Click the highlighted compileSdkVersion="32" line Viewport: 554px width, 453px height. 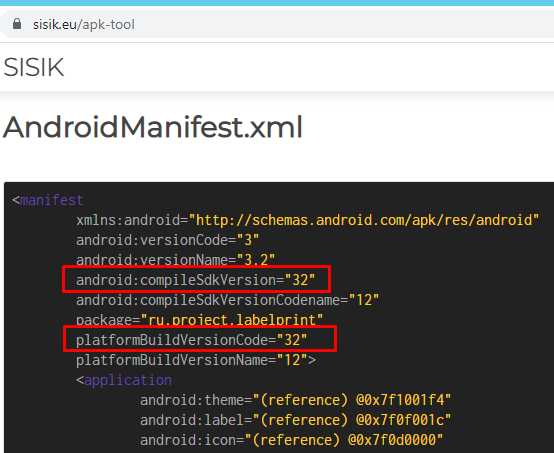tap(195, 280)
